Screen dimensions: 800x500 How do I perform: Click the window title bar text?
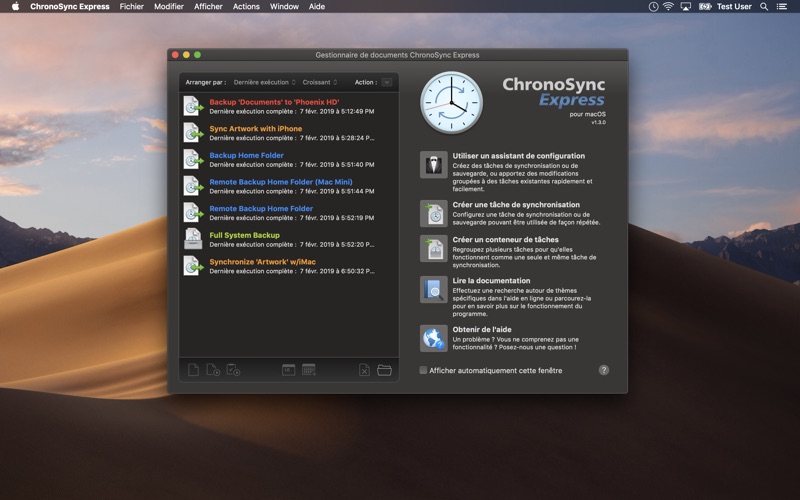(397, 55)
